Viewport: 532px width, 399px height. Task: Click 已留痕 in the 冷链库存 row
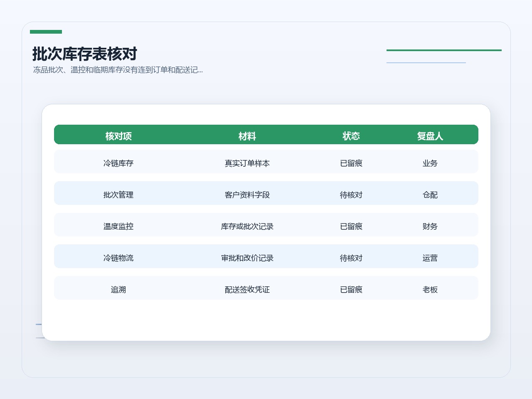(x=351, y=163)
